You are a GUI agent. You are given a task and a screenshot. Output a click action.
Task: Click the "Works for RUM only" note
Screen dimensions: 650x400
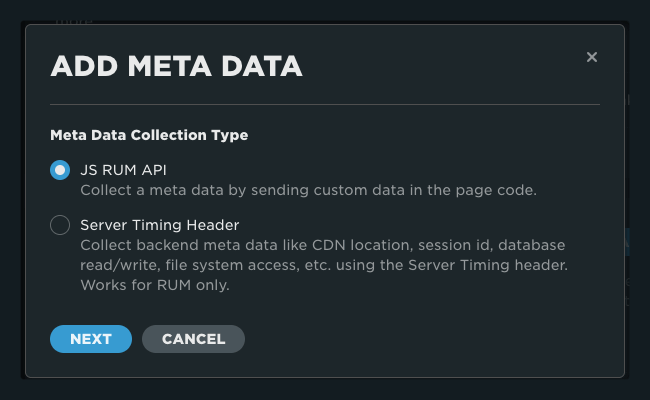point(155,285)
